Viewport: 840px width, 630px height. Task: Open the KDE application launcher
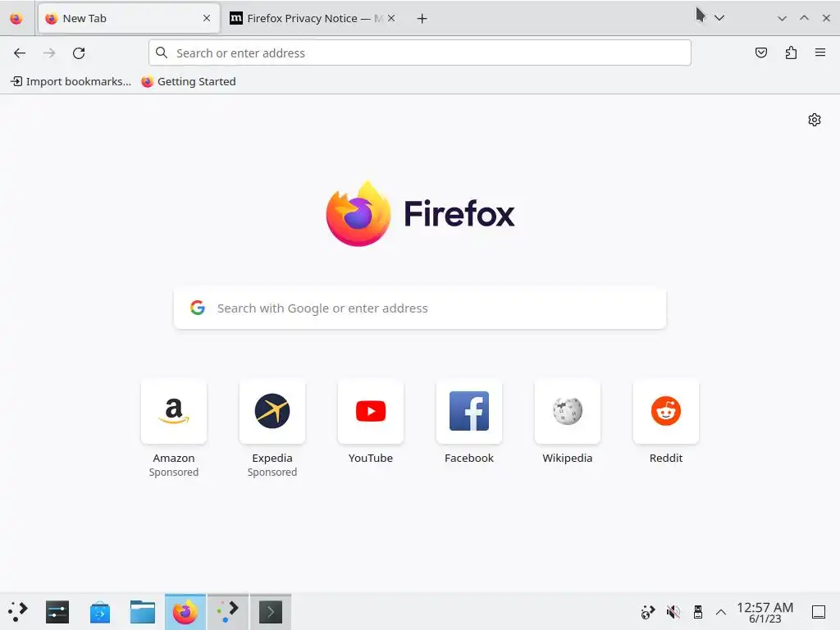pos(18,611)
